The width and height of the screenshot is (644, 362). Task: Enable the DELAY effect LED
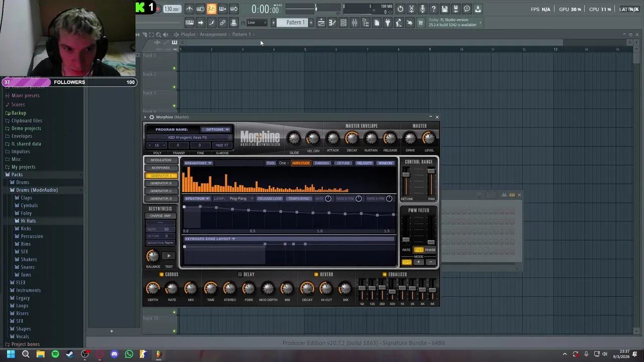(x=240, y=275)
